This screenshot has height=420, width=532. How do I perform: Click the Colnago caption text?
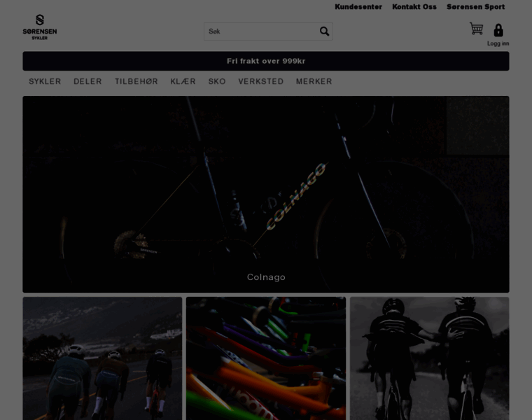click(266, 277)
